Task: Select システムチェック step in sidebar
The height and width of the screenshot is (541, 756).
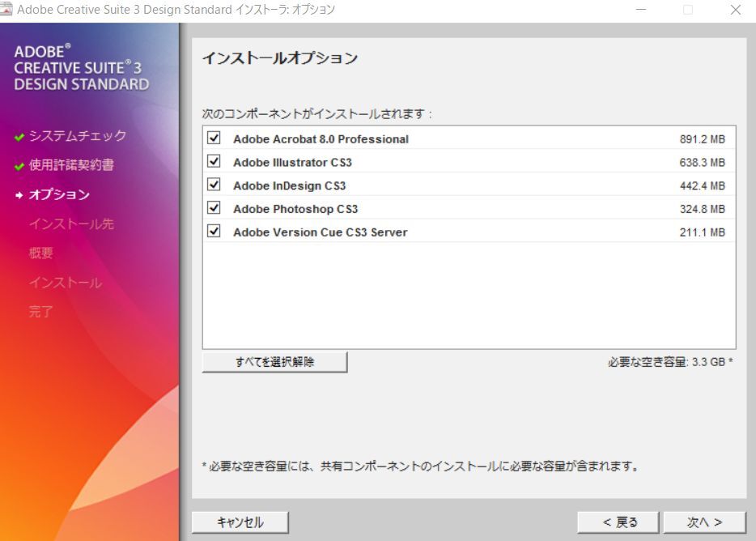Action: click(78, 135)
